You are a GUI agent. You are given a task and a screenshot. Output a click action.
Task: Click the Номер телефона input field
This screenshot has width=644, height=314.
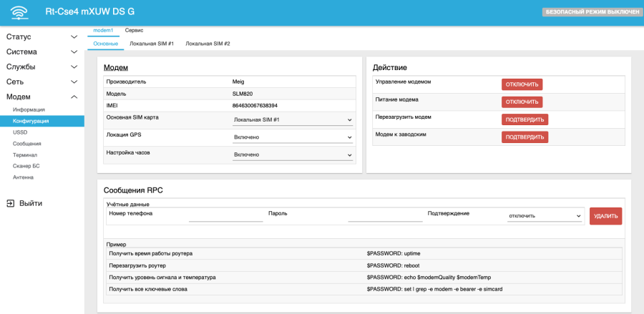[225, 216]
